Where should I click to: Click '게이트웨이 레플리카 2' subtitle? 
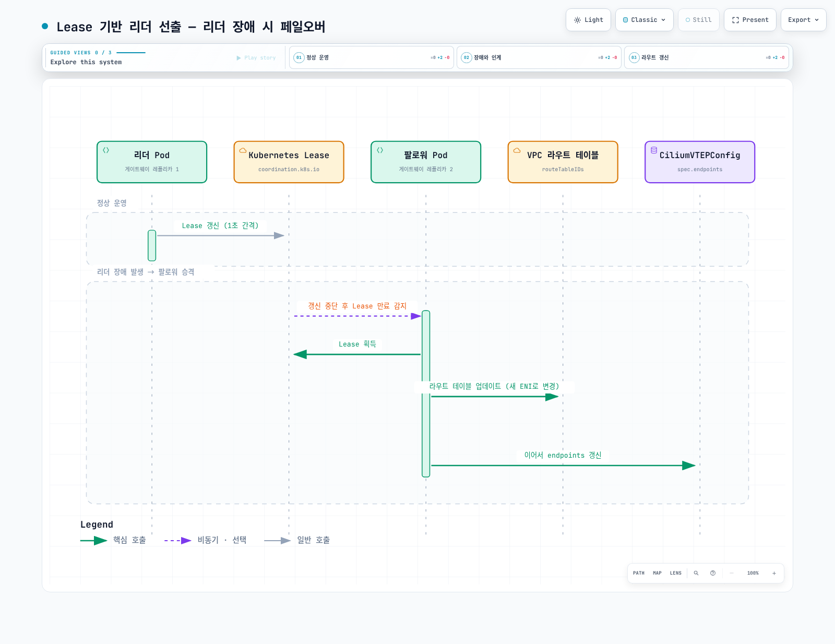tap(426, 170)
